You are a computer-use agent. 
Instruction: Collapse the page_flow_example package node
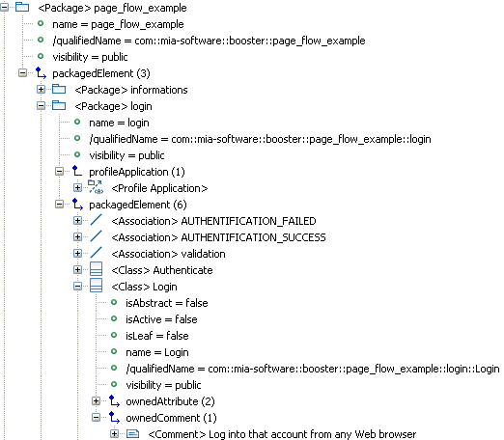point(4,7)
